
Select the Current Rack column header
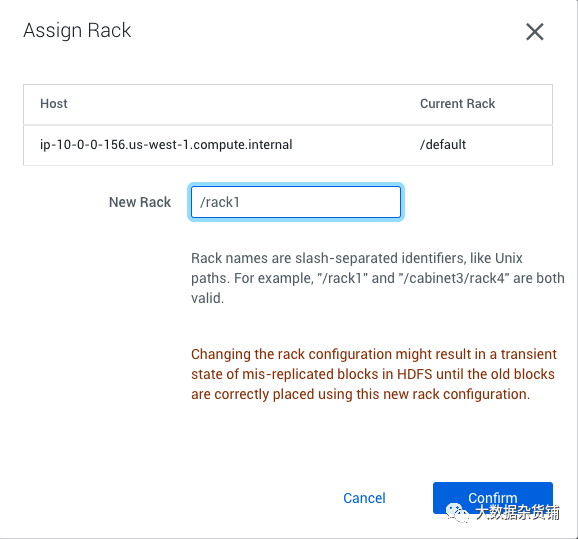click(x=457, y=104)
